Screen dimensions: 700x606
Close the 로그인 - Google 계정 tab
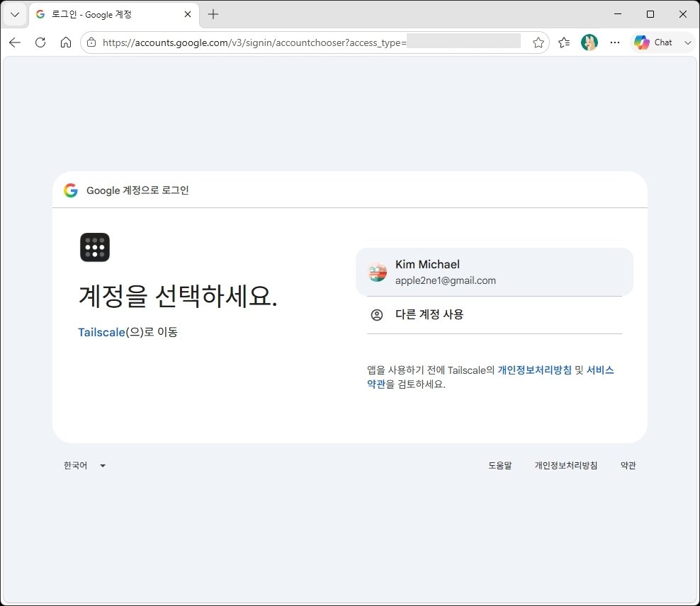pos(188,14)
